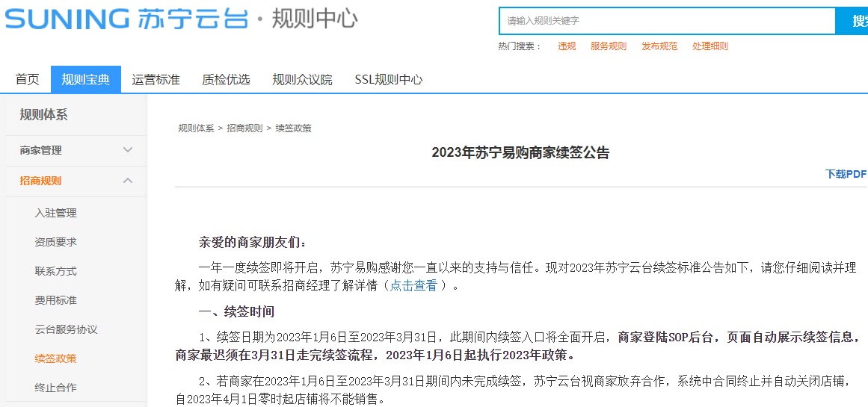This screenshot has height=407, width=868.
Task: Click the greeting 亲爱的商家朋友们
Action: tap(252, 243)
